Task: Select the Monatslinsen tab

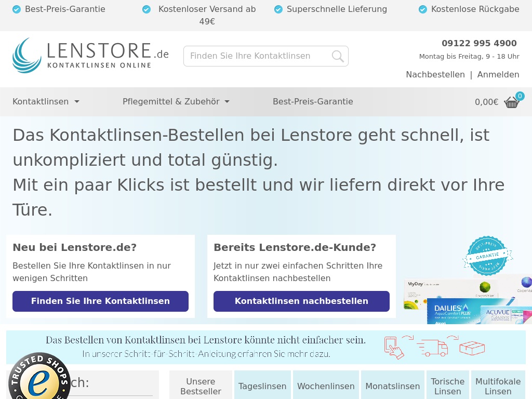Action: tap(392, 386)
